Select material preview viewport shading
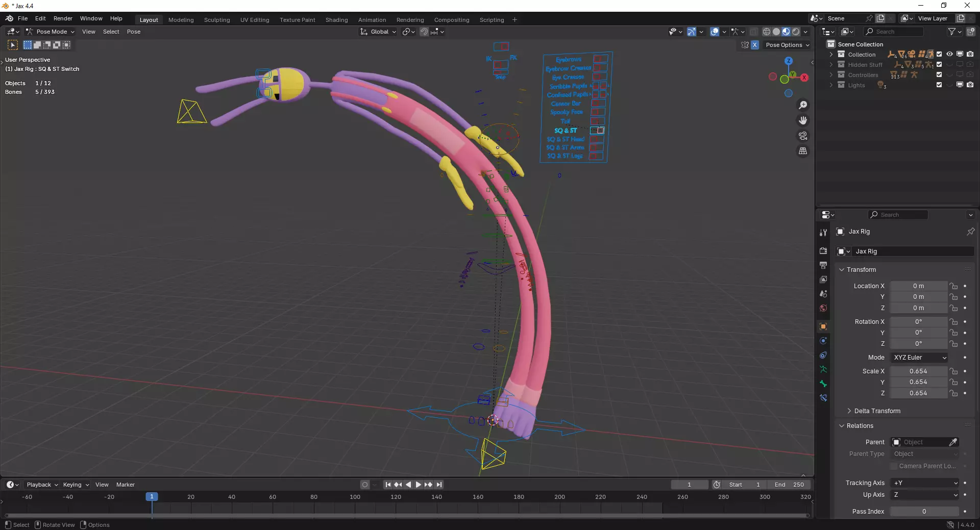The image size is (980, 530). click(x=786, y=32)
